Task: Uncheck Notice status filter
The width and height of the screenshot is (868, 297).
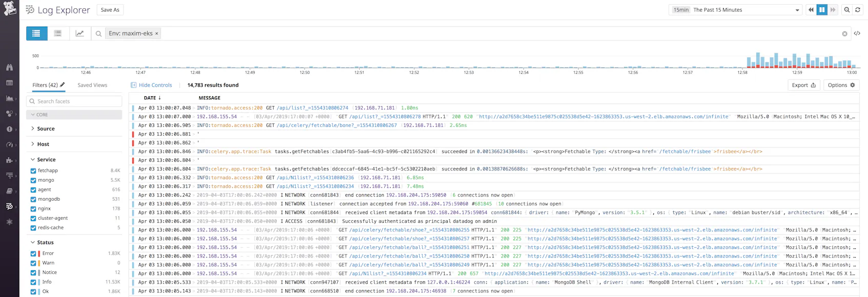Action: [33, 272]
